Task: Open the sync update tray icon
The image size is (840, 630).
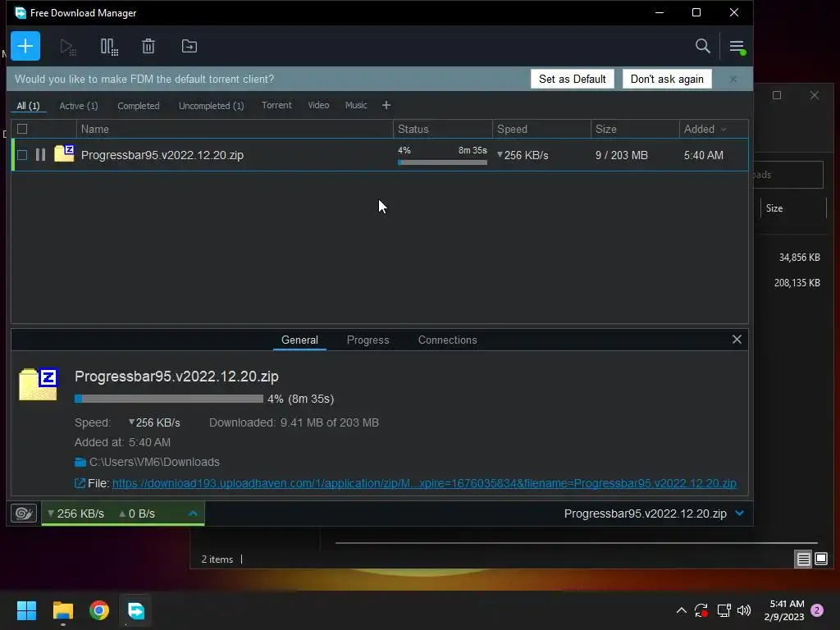Action: point(701,610)
